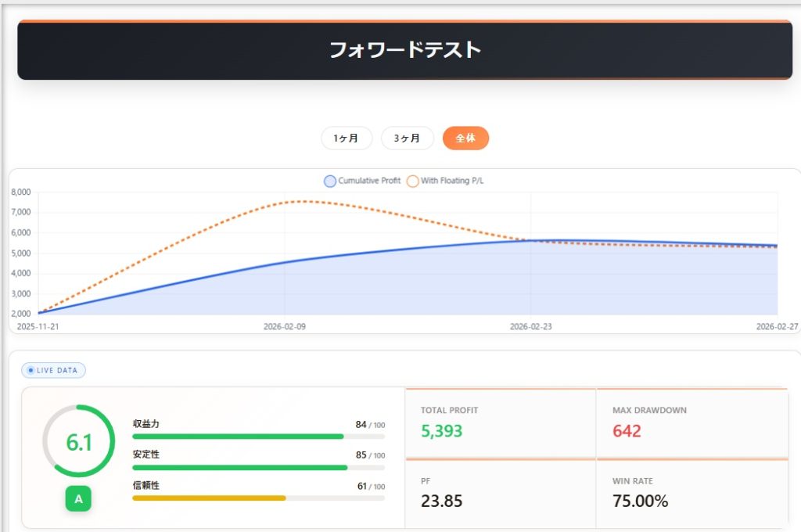Image resolution: width=801 pixels, height=532 pixels.
Task: Click the 2026-02-23 date label on chart
Action: tap(530, 327)
